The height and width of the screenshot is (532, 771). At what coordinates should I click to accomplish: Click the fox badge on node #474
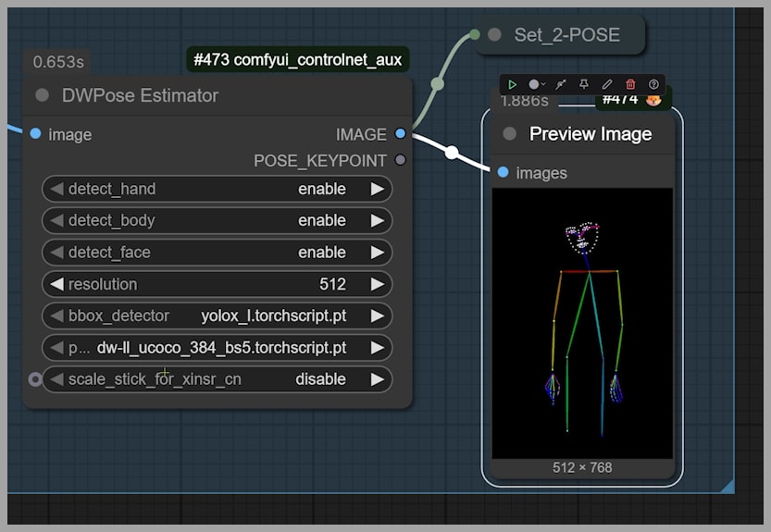(x=653, y=99)
